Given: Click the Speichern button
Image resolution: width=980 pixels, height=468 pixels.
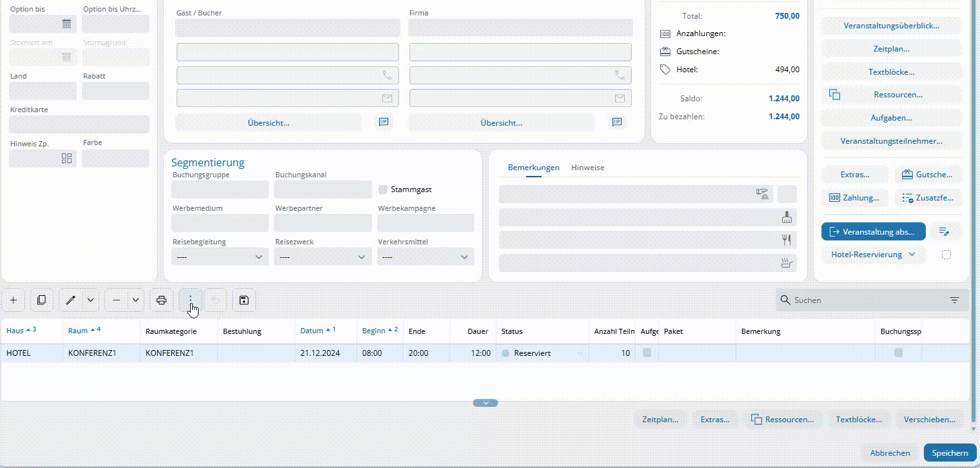Looking at the screenshot, I should click(x=950, y=453).
